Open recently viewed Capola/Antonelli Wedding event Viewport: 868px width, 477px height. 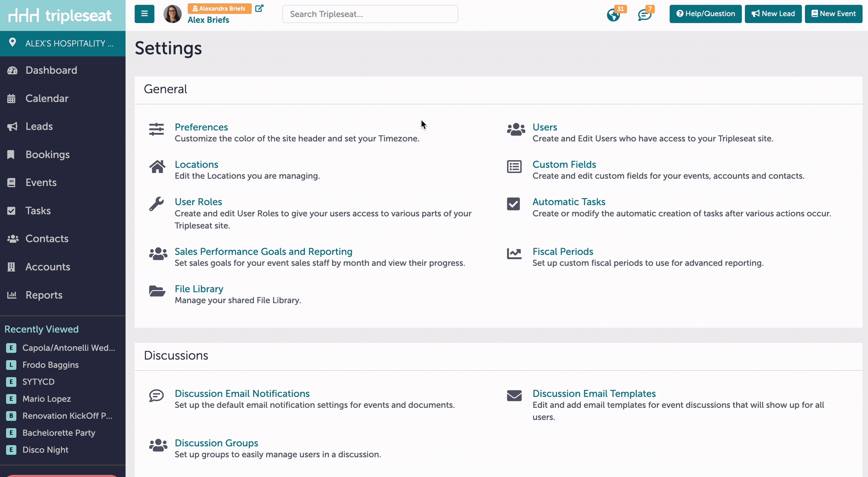69,348
